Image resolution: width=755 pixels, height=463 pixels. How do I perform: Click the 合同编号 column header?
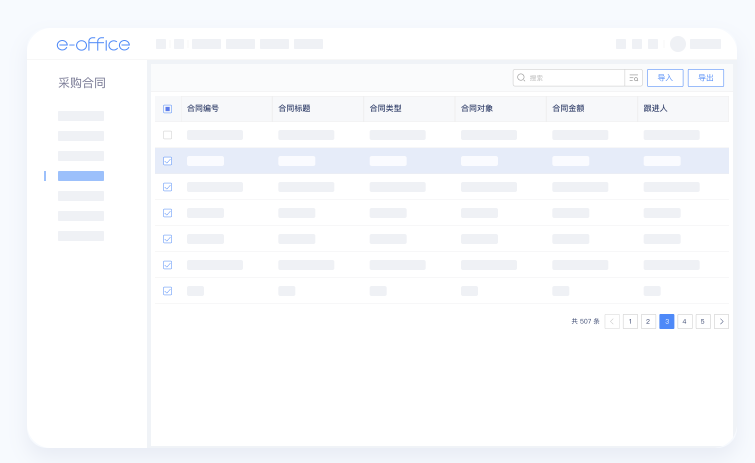pyautogui.click(x=203, y=108)
